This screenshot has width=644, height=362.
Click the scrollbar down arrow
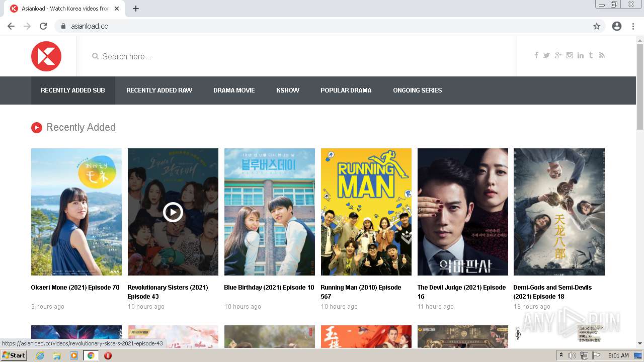(640, 344)
